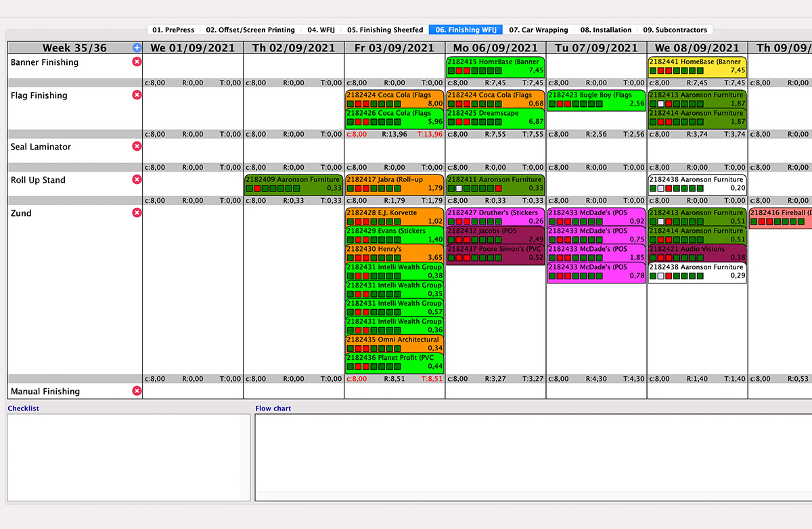Open job 2182409 Aaronson Furniture roll-up card
Screen dimensions: 812x529
294,184
